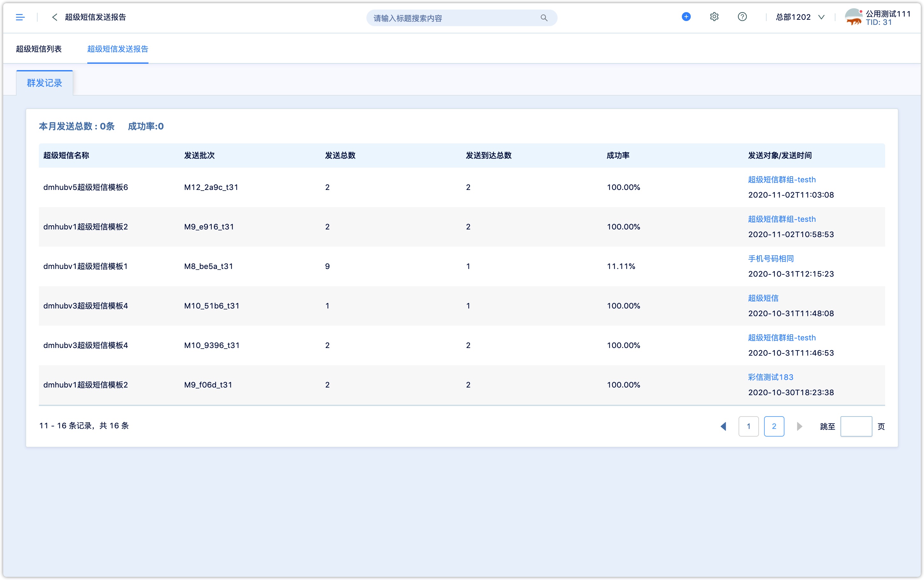
Task: Click the search magnifier icon
Action: coord(544,18)
